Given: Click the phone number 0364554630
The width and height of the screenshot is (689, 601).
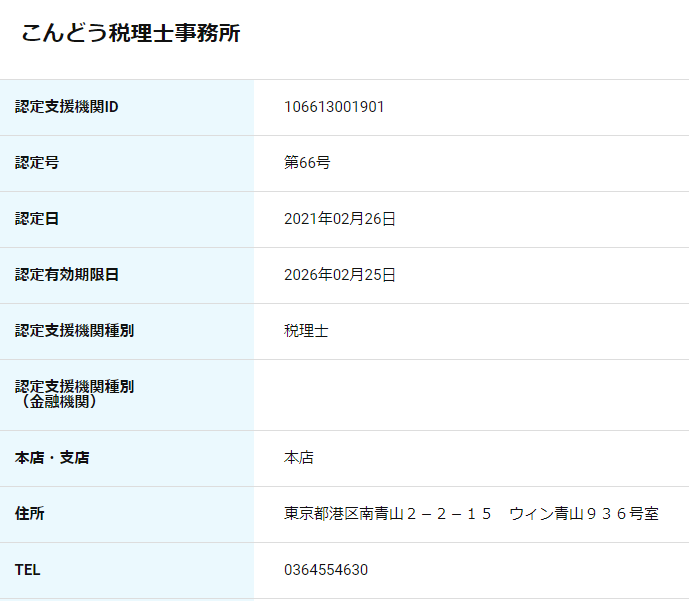Looking at the screenshot, I should (x=326, y=570).
